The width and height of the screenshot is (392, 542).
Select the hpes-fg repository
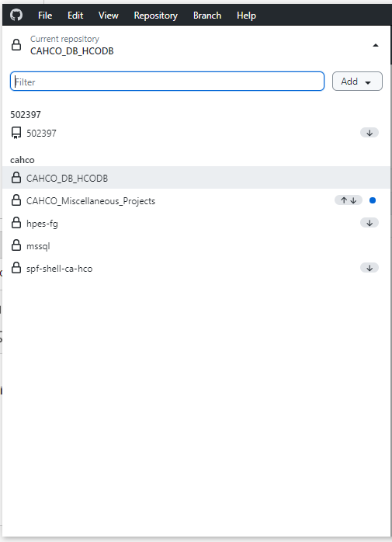coord(196,223)
